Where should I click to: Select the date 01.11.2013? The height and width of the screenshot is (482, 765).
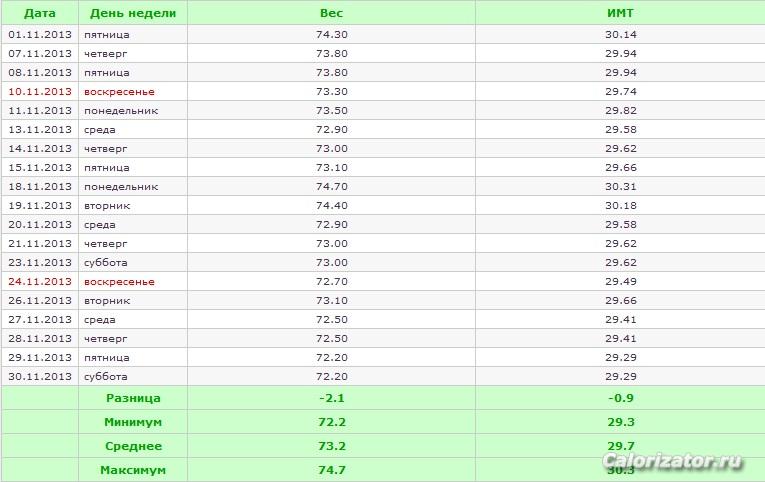pyautogui.click(x=40, y=35)
